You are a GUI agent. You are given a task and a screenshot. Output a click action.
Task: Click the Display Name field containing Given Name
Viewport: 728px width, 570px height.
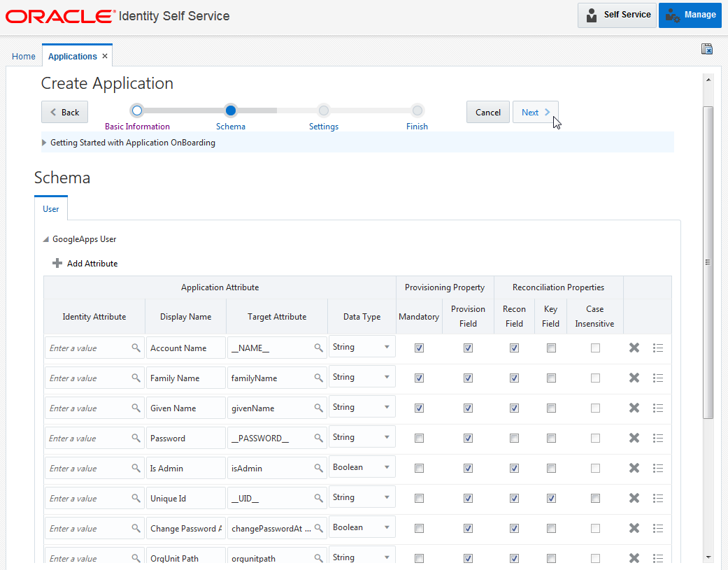click(x=185, y=408)
